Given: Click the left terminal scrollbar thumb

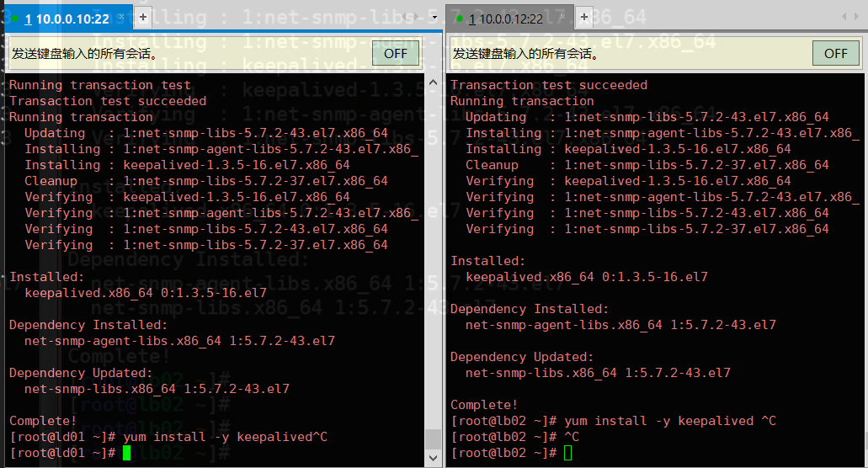Looking at the screenshot, I should (x=434, y=439).
